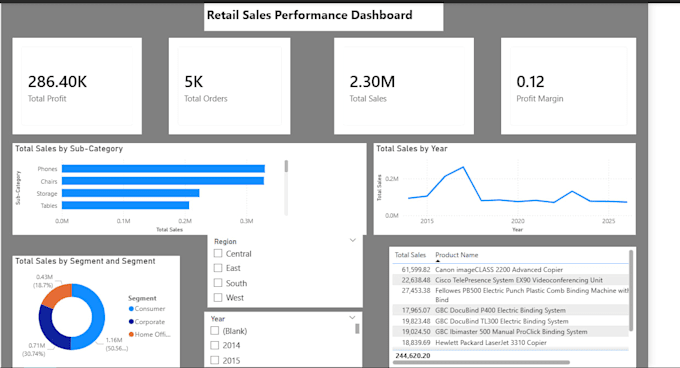Click the 244,620.20 table total
Viewport: 680px width, 368px height.
click(412, 355)
